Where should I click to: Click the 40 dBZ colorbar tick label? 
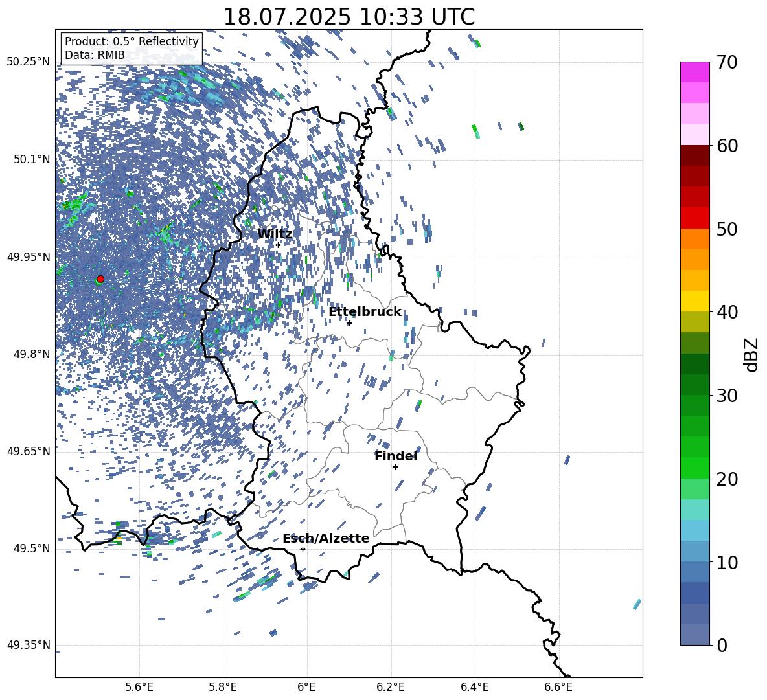click(727, 312)
